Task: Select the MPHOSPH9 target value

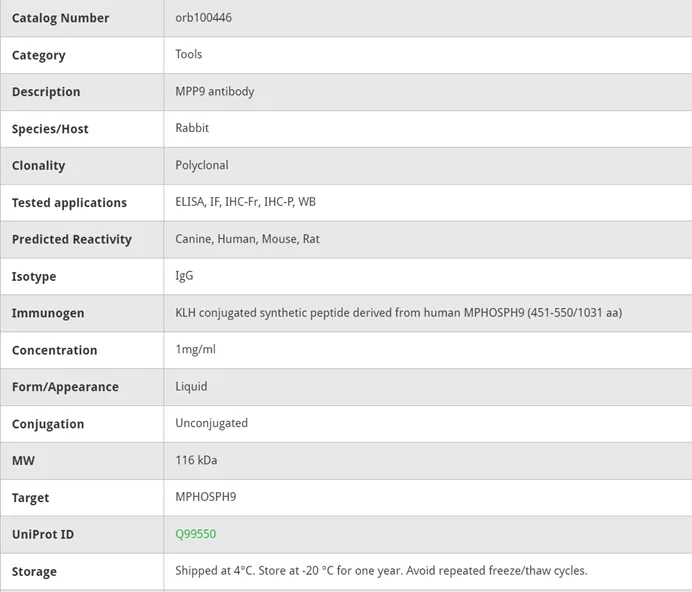Action: tap(206, 497)
